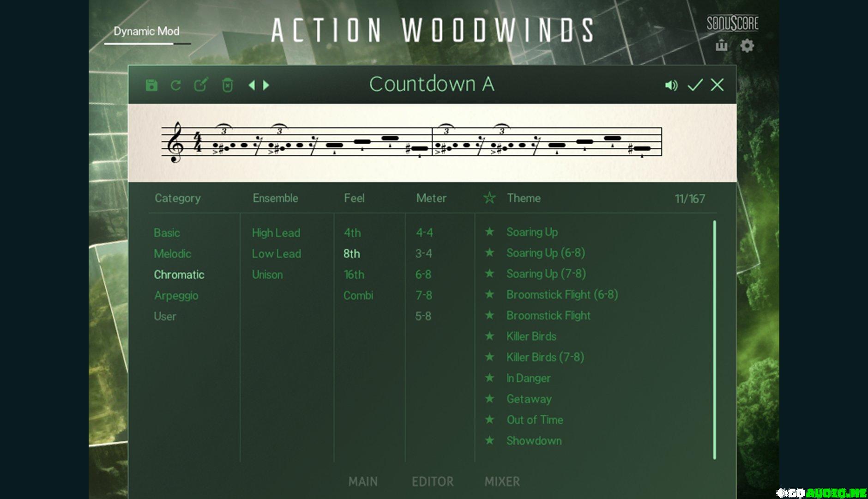Toggle favorite star for Soaring Up

click(x=489, y=231)
